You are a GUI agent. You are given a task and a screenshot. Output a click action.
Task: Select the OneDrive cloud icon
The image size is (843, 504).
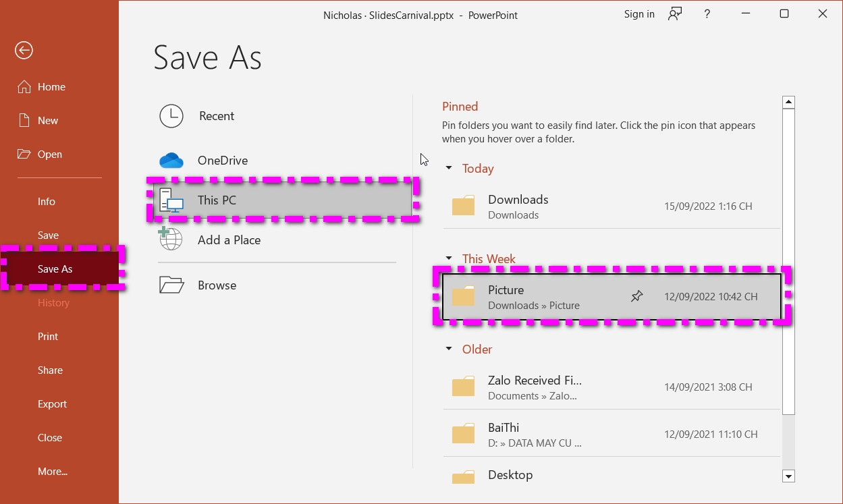171,160
